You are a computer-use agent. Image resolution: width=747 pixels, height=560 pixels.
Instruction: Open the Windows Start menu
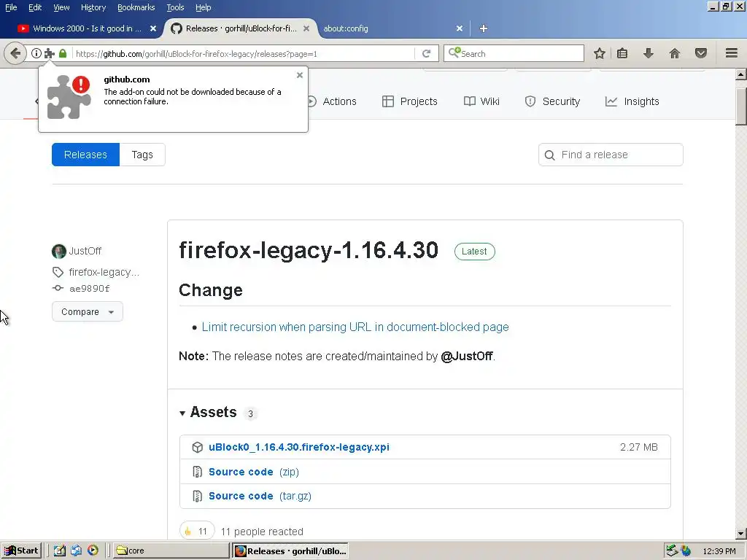pos(21,551)
